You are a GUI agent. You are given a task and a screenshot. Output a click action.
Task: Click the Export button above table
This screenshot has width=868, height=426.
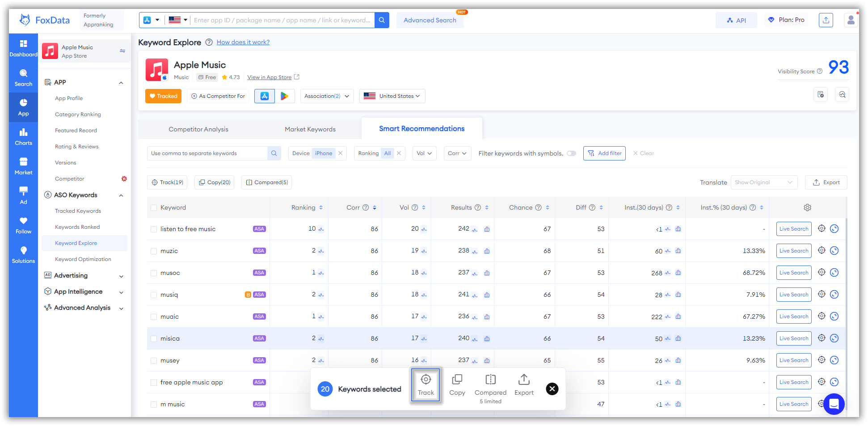pos(826,182)
